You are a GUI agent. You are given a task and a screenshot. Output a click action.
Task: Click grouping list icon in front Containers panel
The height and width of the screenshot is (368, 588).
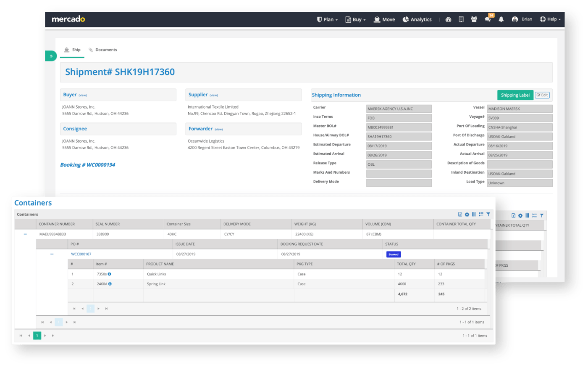click(481, 214)
